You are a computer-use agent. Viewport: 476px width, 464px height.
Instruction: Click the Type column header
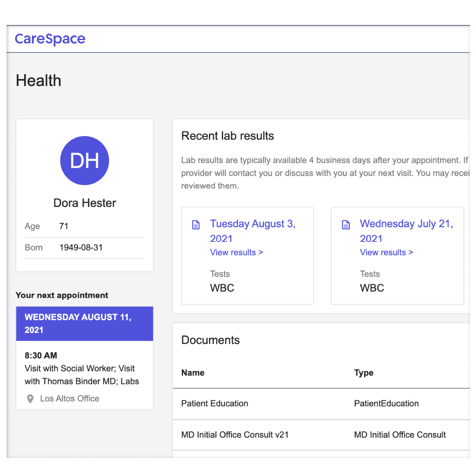pos(364,373)
